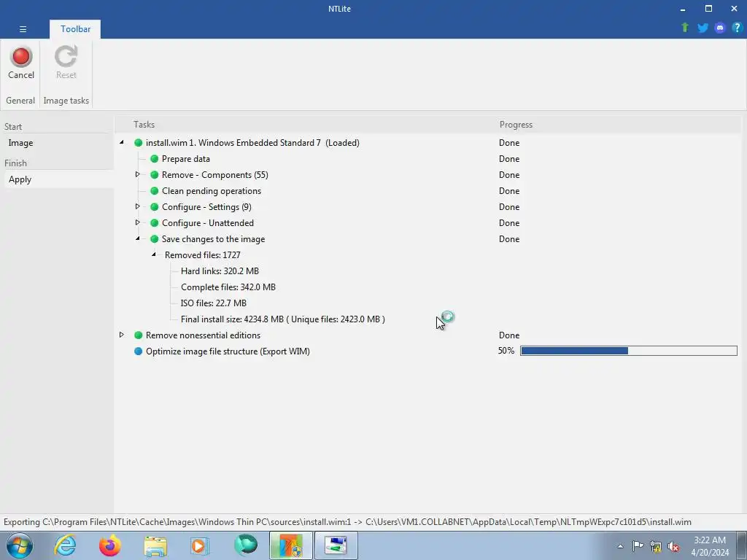Open the Discord icon
The image size is (747, 560).
720,28
